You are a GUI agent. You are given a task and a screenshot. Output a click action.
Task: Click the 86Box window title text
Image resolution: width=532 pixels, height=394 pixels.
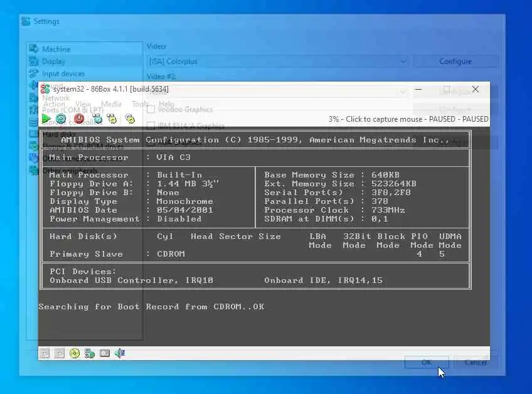click(110, 89)
